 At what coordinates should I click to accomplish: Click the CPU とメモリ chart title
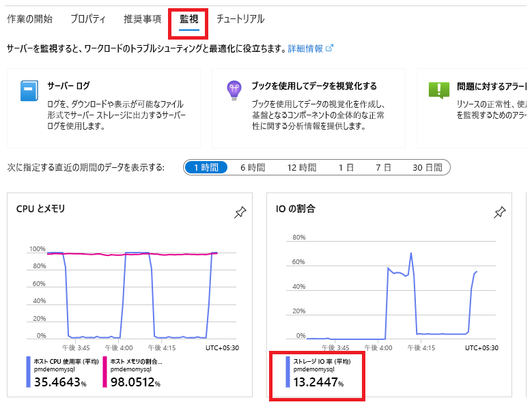(x=40, y=209)
